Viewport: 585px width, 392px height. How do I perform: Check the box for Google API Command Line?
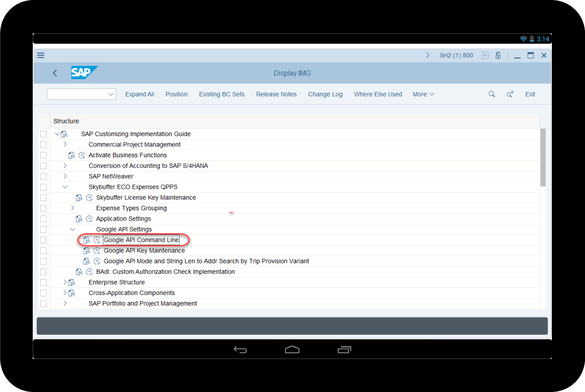coord(43,240)
